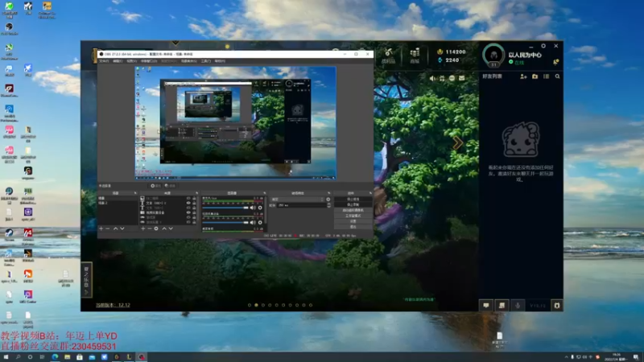The image size is (644, 362).
Task: Select the second carousel dot
Action: tap(256, 305)
